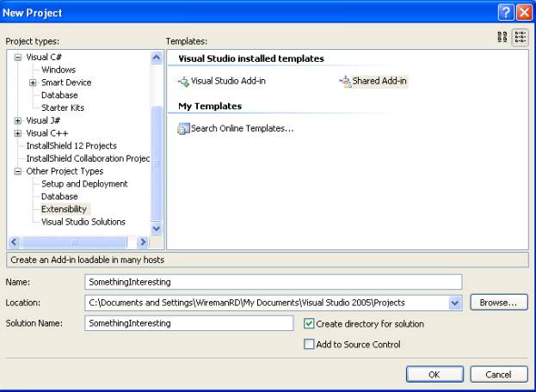This screenshot has height=392, width=536.
Task: Select Windows under Visual C#
Action: [x=59, y=70]
